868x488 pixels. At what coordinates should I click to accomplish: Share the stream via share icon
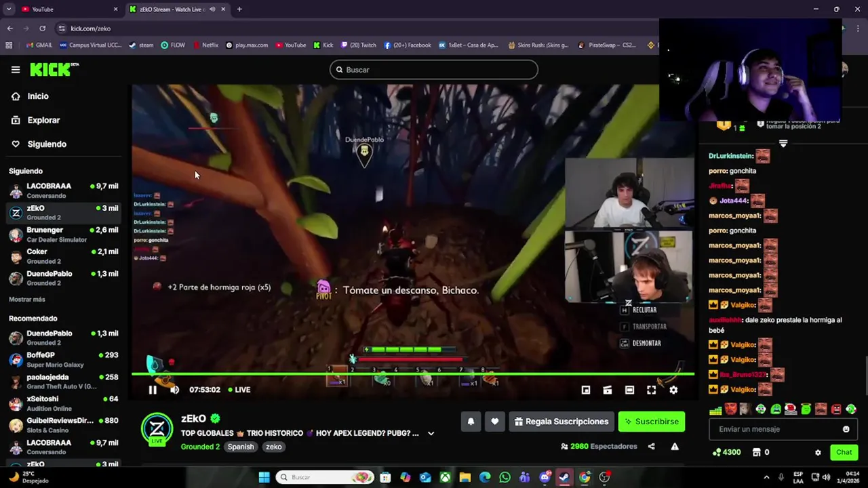tap(652, 447)
